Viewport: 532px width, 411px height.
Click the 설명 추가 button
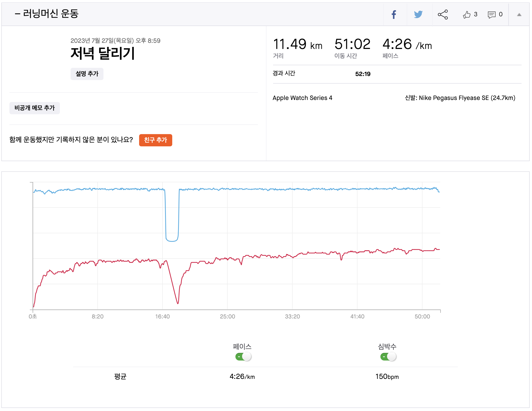(x=87, y=74)
